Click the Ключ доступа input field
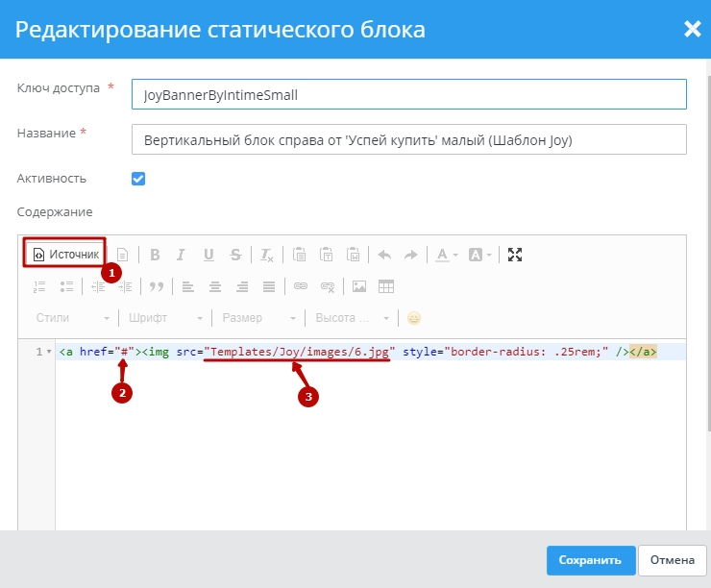This screenshot has width=711, height=588. click(408, 94)
